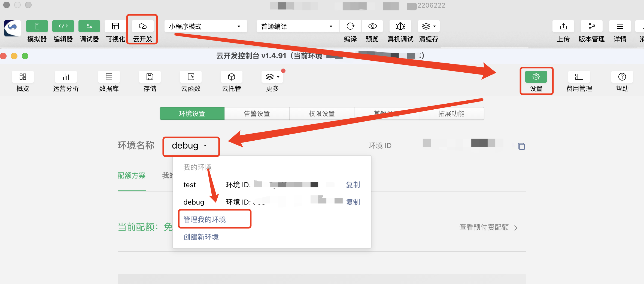Expand the 小程序模式 mode dropdown
The width and height of the screenshot is (644, 284).
coord(205,26)
